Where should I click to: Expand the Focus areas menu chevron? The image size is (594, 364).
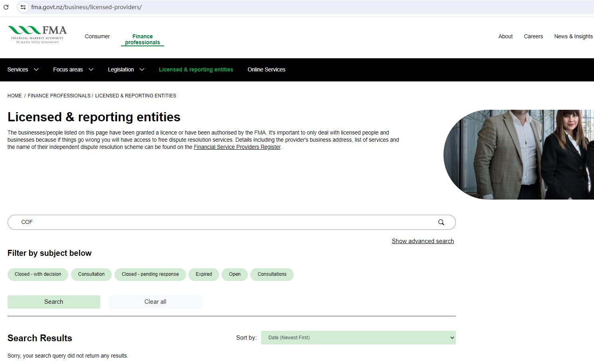pyautogui.click(x=91, y=69)
